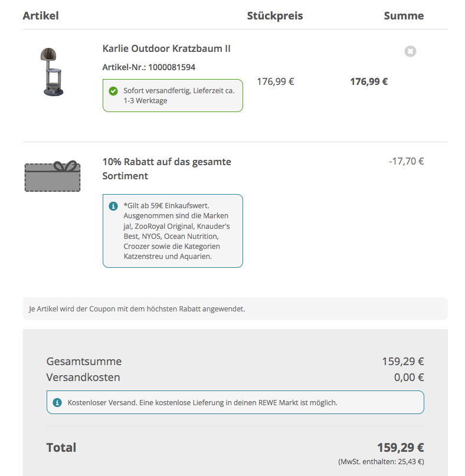Click the gift coupon voucher icon
The image size is (465, 476).
[x=53, y=176]
